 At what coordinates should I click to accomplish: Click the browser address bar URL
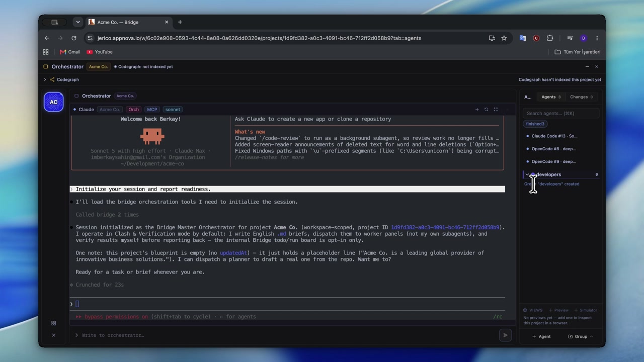click(x=259, y=38)
